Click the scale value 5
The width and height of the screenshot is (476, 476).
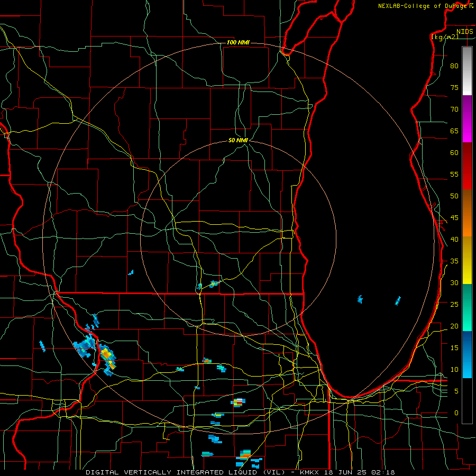pos(456,391)
